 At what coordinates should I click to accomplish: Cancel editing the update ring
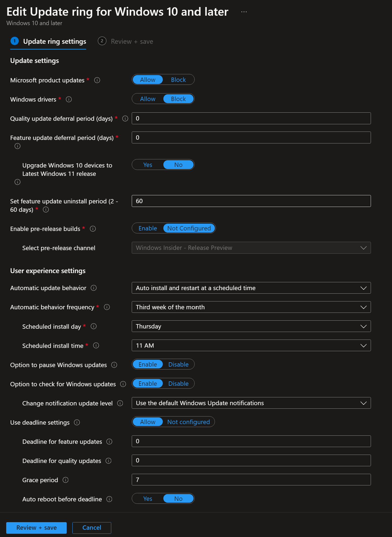click(x=92, y=528)
